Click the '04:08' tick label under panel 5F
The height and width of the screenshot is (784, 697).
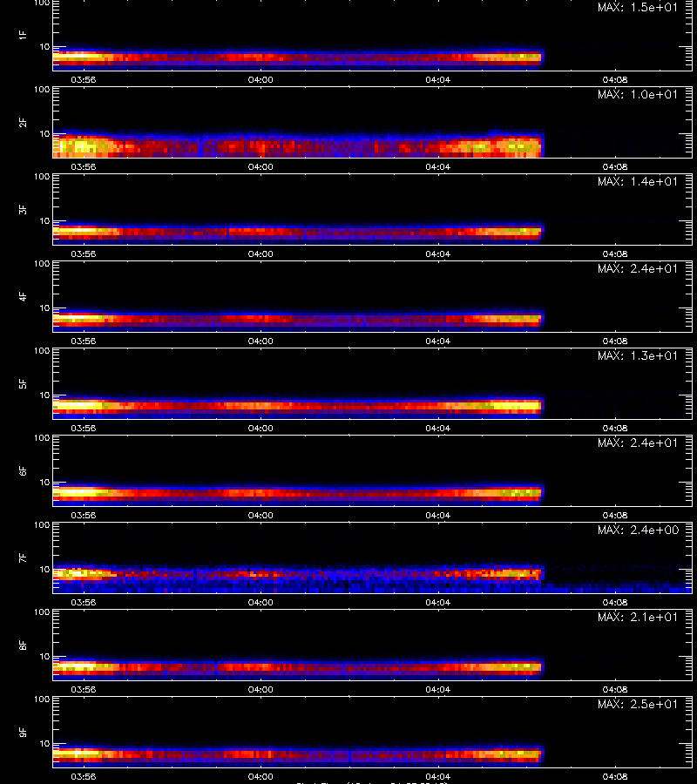(x=615, y=429)
